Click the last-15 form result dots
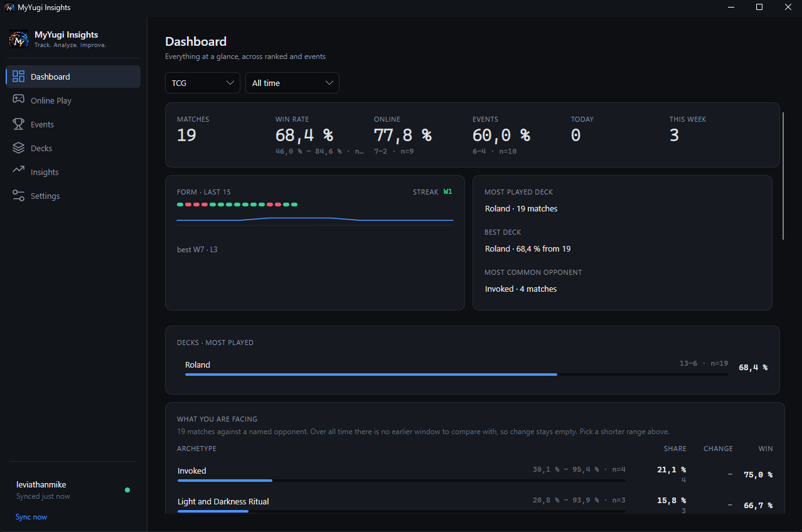 coord(237,205)
